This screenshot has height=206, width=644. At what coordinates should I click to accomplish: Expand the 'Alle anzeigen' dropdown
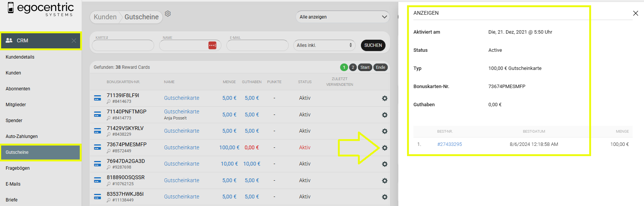(343, 17)
